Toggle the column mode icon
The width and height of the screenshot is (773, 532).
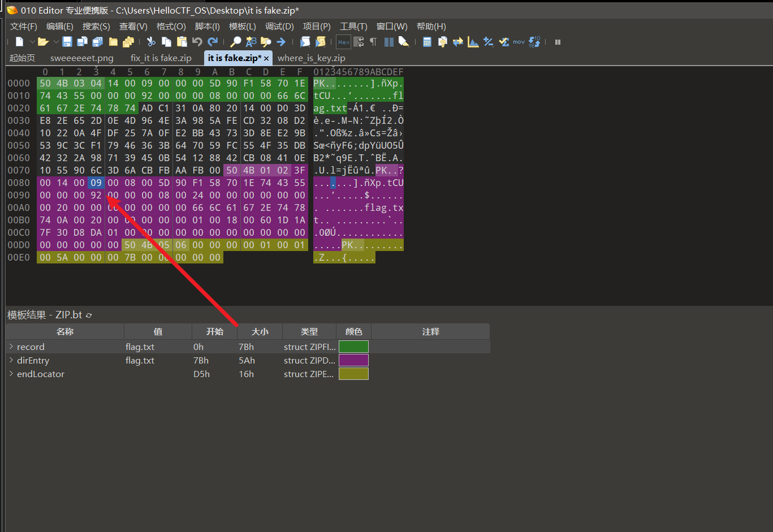pyautogui.click(x=388, y=42)
